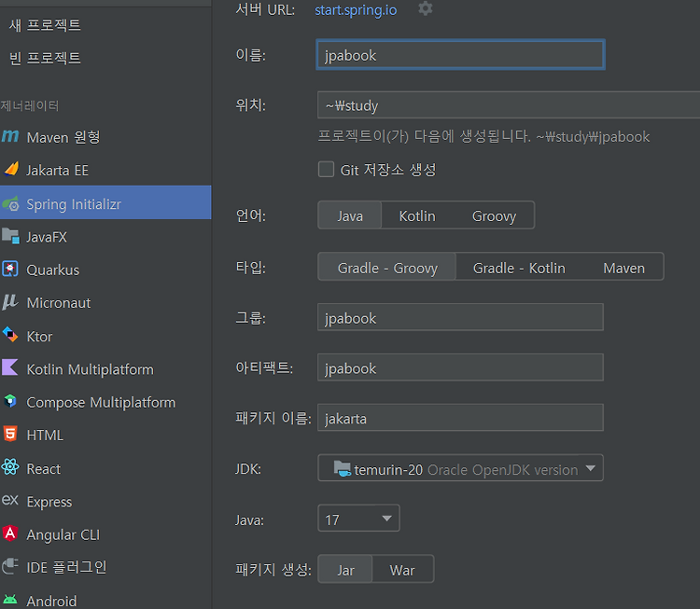Select Empty Project in sidebar
The height and width of the screenshot is (609, 700).
click(x=45, y=58)
